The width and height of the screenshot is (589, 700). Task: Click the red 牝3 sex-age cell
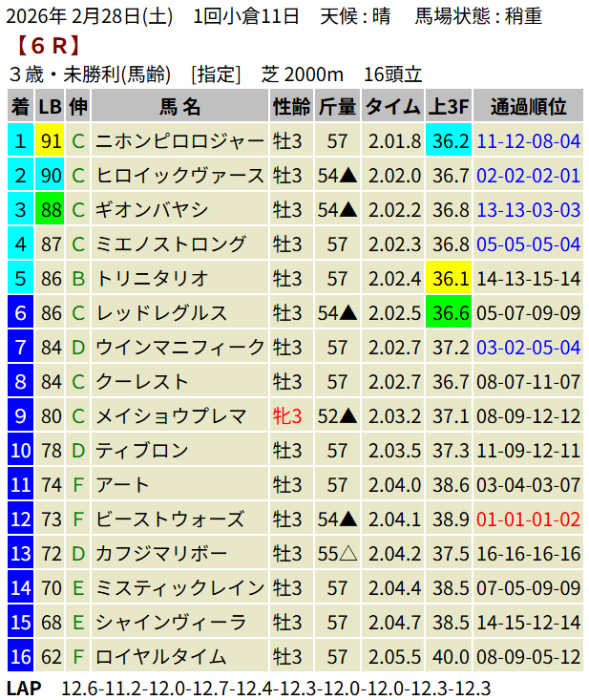pos(286,416)
